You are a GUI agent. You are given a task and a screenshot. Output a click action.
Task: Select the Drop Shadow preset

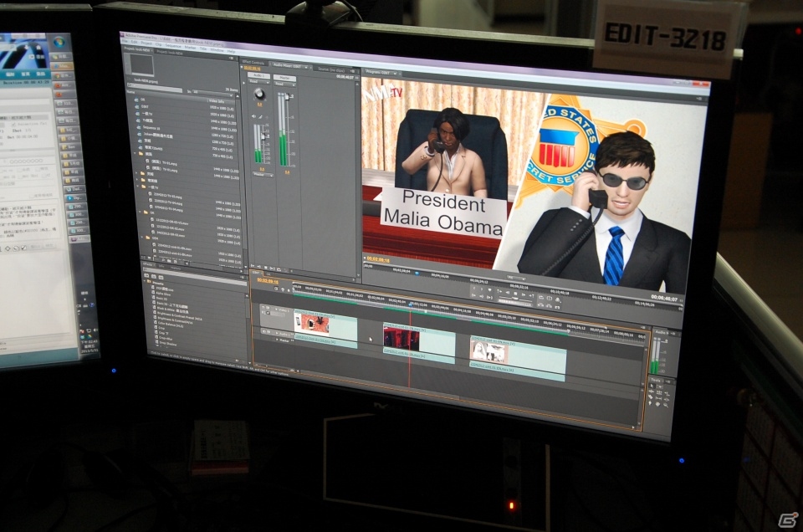(168, 344)
